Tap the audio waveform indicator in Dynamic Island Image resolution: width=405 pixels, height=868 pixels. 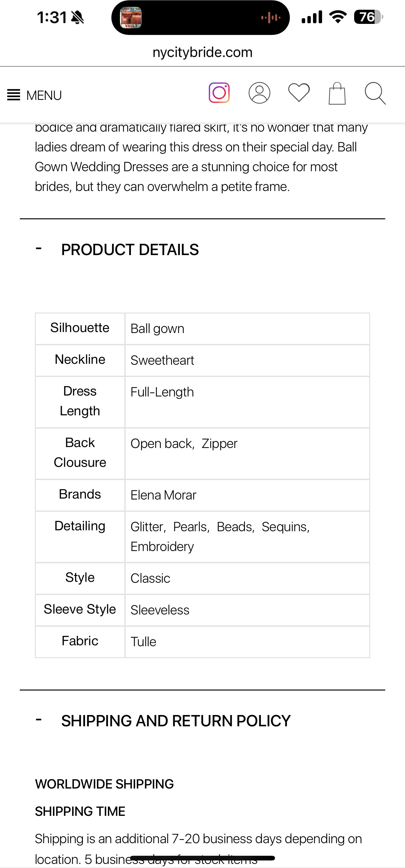271,18
